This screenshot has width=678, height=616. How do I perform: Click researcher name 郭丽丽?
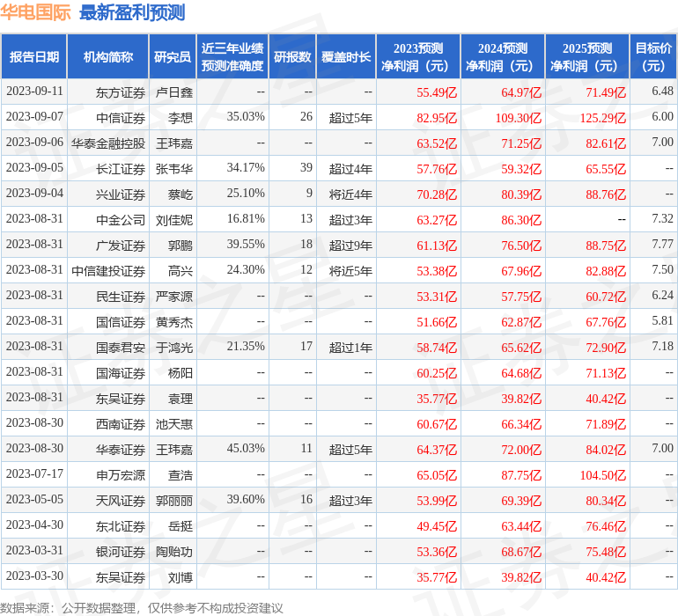coord(173,501)
